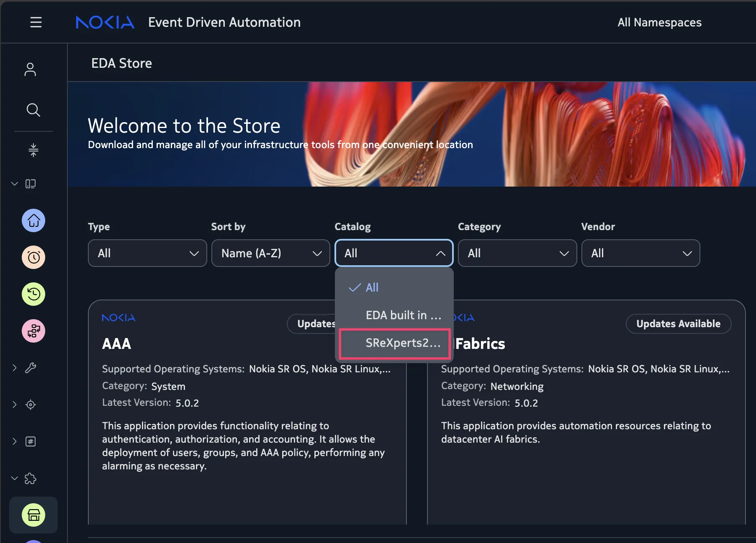
Task: Open the search icon in sidebar
Action: click(x=33, y=110)
